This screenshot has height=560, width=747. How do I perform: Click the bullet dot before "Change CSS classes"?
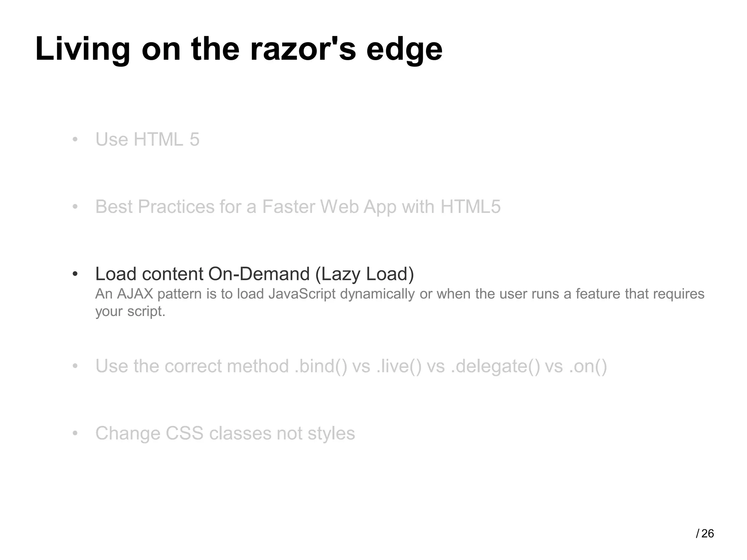point(75,434)
